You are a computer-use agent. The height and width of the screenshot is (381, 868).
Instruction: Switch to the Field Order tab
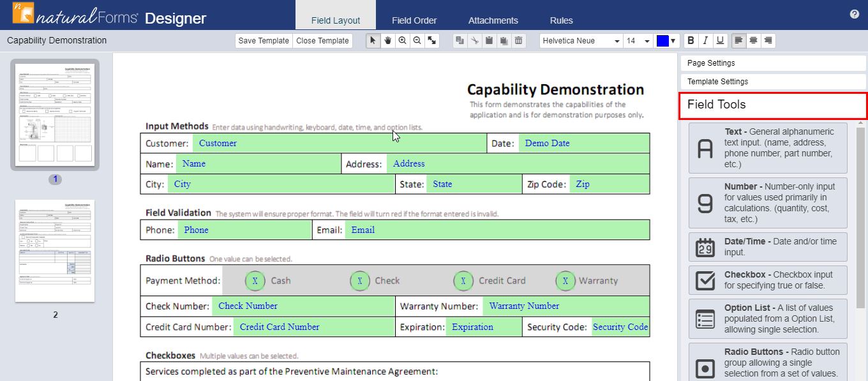click(x=414, y=20)
